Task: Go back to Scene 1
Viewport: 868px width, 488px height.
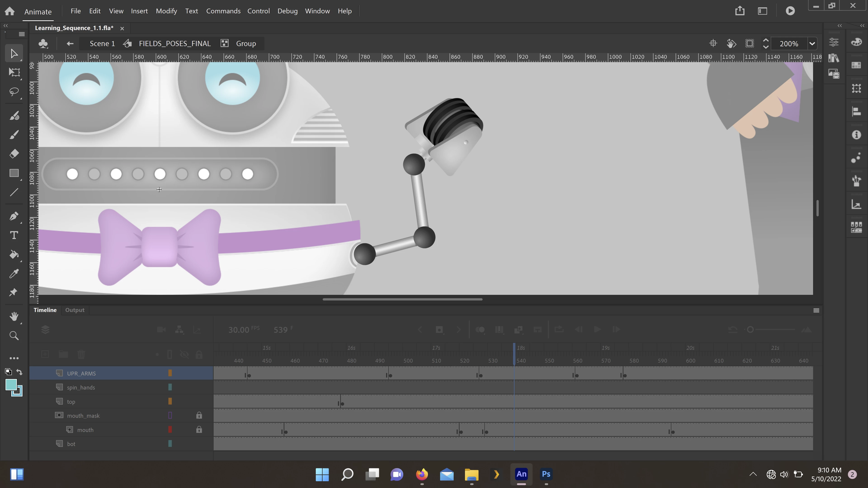Action: (x=102, y=43)
